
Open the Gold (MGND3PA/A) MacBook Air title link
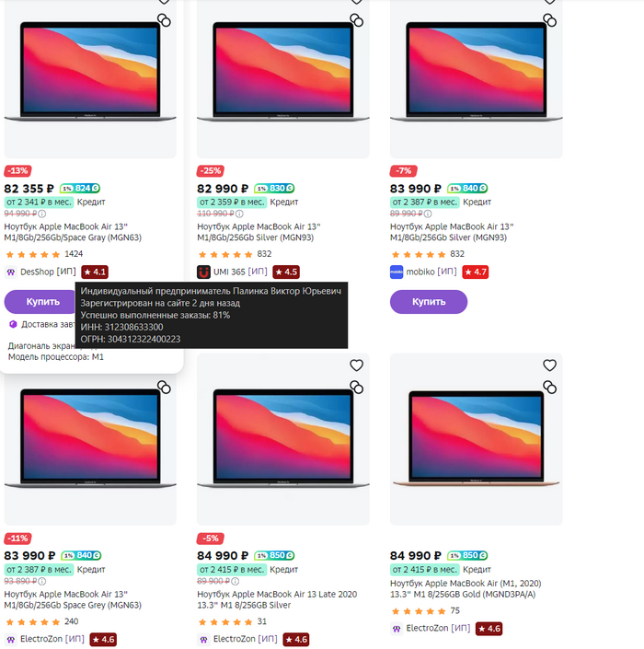(x=466, y=589)
